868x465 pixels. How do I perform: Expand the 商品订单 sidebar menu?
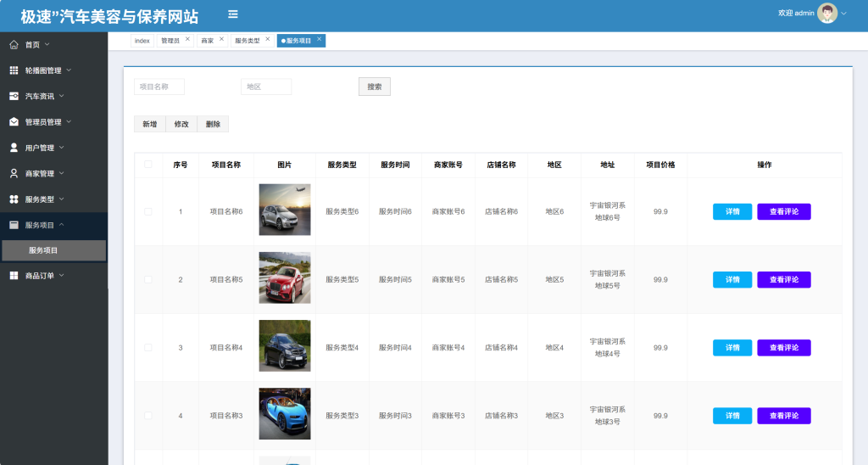61,276
